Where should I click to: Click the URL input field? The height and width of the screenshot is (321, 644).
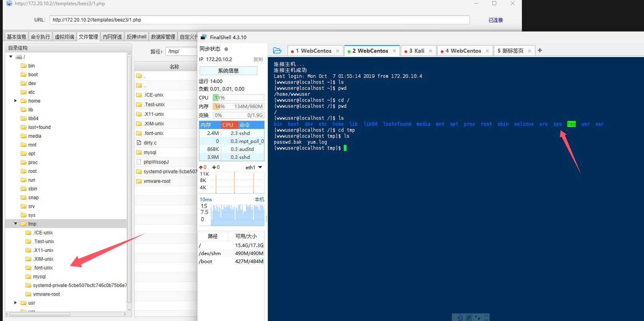pos(260,20)
